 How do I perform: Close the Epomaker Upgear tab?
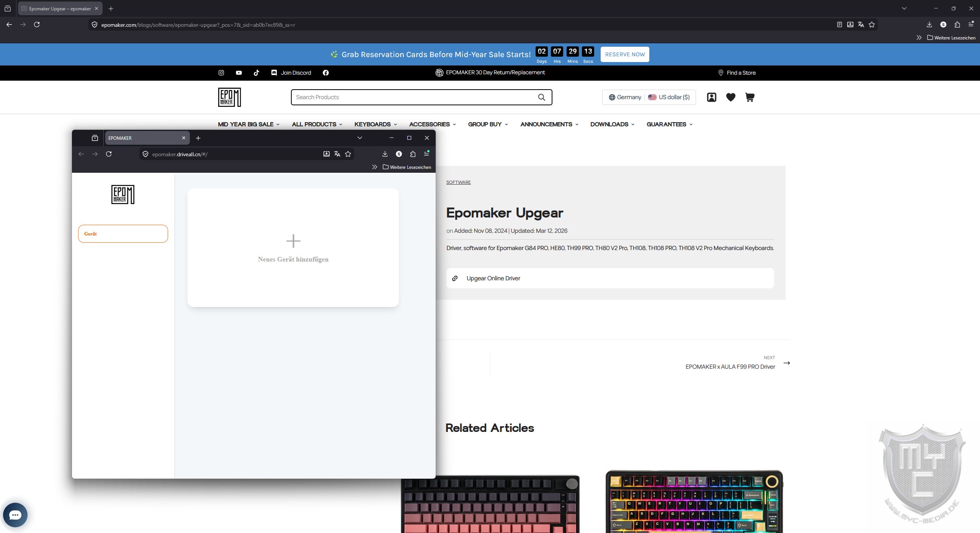point(96,8)
